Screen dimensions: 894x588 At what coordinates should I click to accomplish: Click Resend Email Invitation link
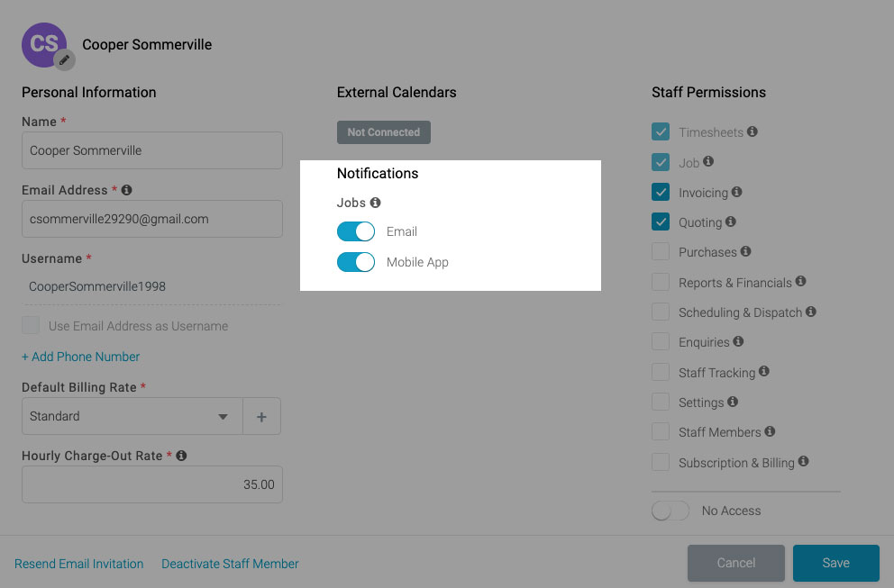[x=78, y=564]
